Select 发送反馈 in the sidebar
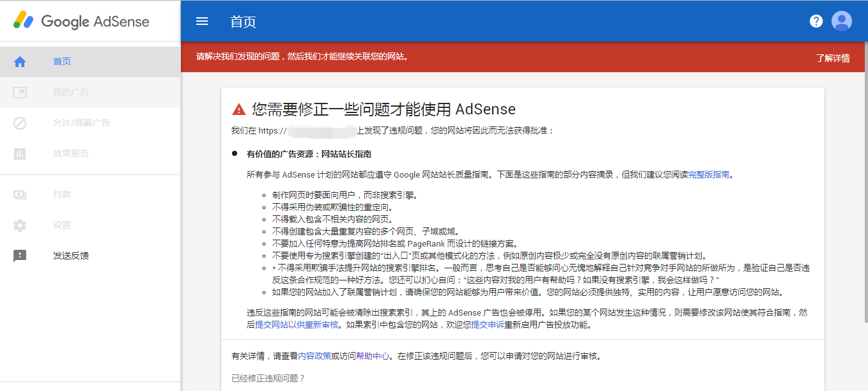Image resolution: width=868 pixels, height=391 pixels. (x=90, y=256)
